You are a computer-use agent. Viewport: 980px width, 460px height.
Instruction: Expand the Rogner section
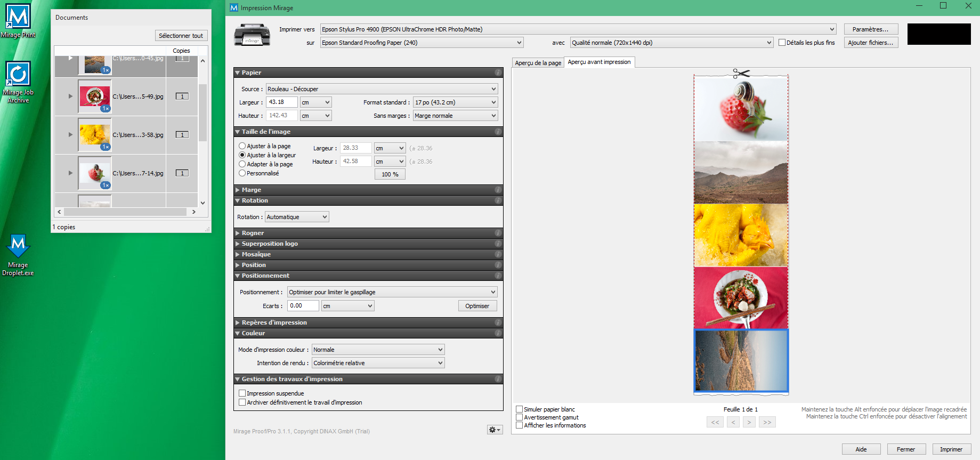click(x=238, y=233)
